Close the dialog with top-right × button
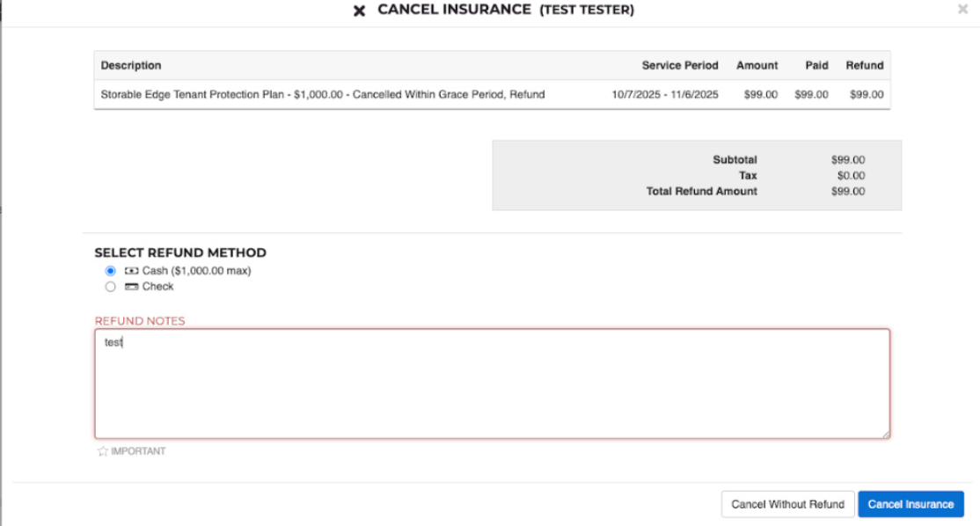 (x=962, y=9)
